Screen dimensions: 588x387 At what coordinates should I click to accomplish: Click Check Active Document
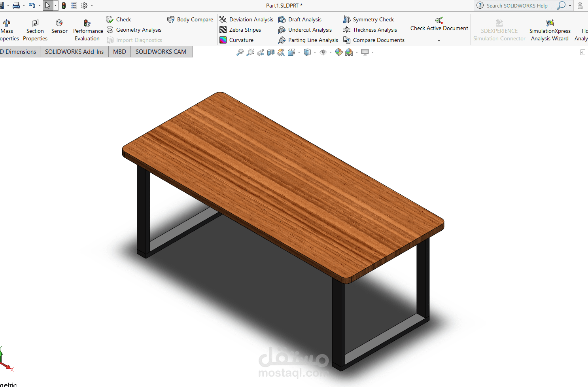(439, 24)
